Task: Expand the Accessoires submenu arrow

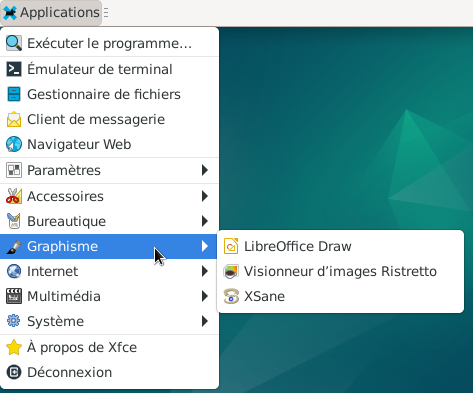Action: pos(205,196)
